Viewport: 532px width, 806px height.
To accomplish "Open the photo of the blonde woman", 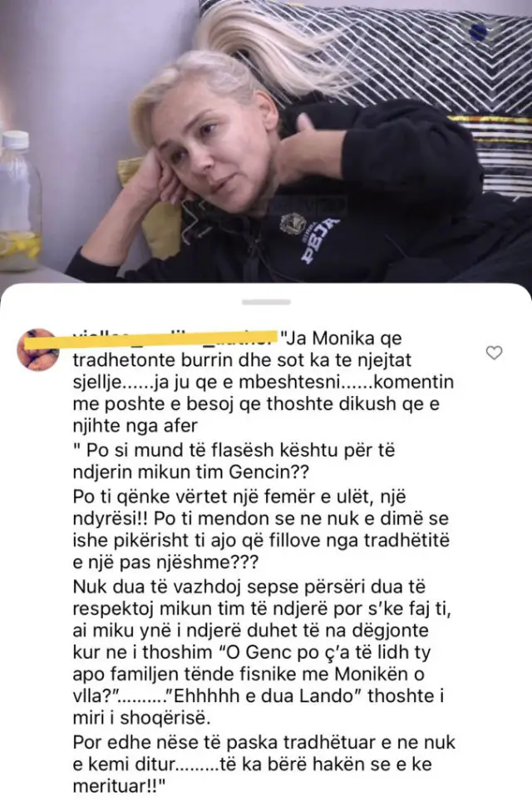I will (266, 141).
